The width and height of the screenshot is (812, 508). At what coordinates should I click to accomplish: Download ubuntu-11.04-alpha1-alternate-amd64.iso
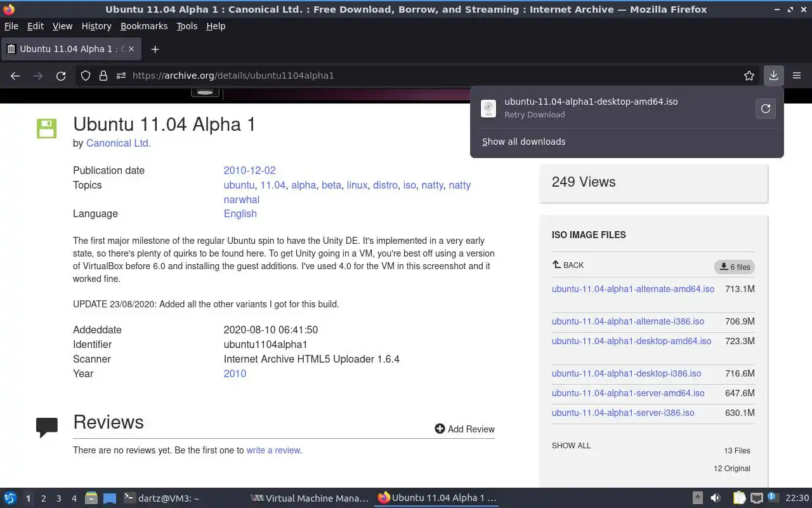point(633,289)
